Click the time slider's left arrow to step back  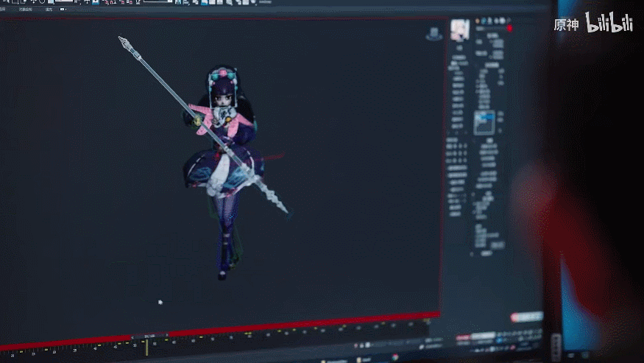[x=132, y=337]
